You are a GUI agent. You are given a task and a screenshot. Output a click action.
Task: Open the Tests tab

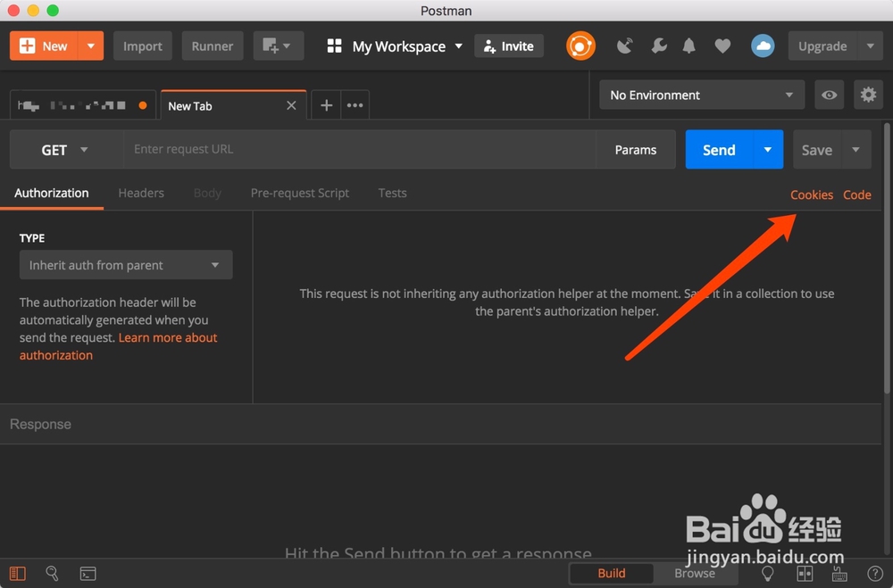click(x=392, y=193)
